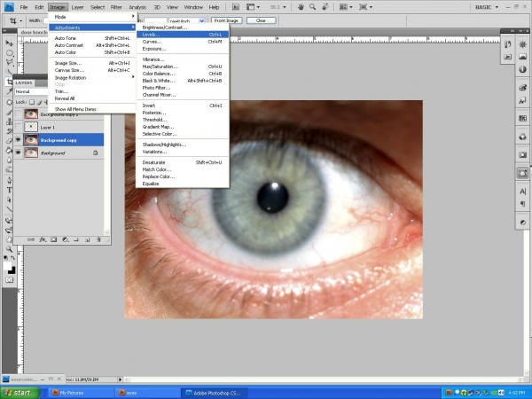
Task: Select the Paint Bucket tool
Action: (9, 151)
